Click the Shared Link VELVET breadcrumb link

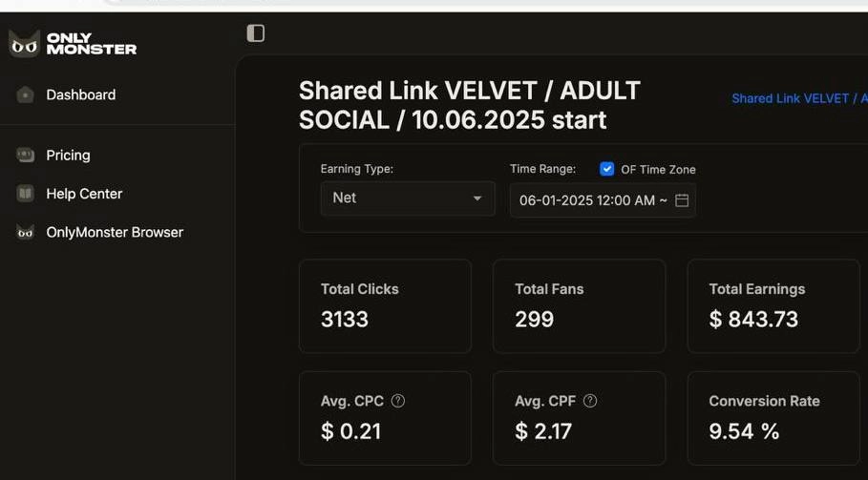point(798,98)
